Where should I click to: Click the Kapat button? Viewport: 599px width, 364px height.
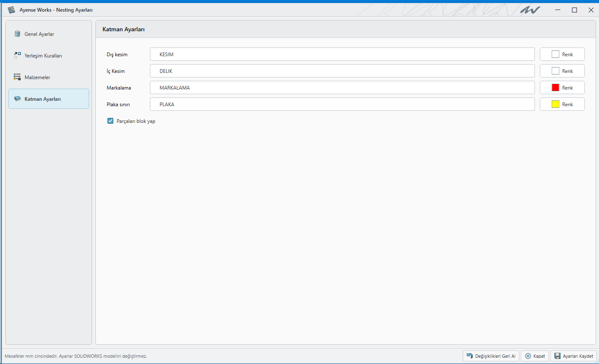[x=535, y=356]
